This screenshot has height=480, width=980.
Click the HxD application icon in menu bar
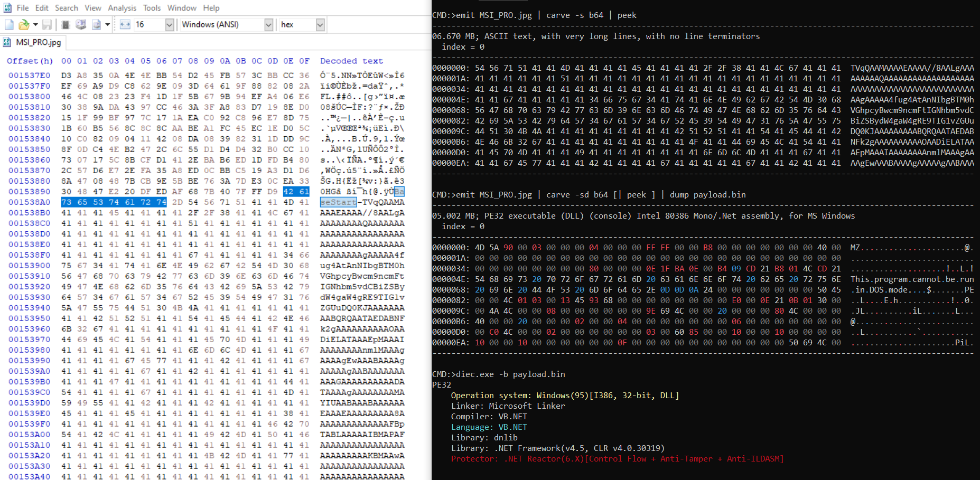7,8
